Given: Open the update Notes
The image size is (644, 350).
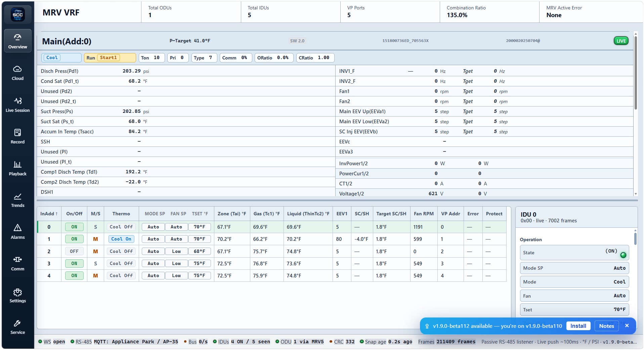Looking at the screenshot, I should 606,326.
